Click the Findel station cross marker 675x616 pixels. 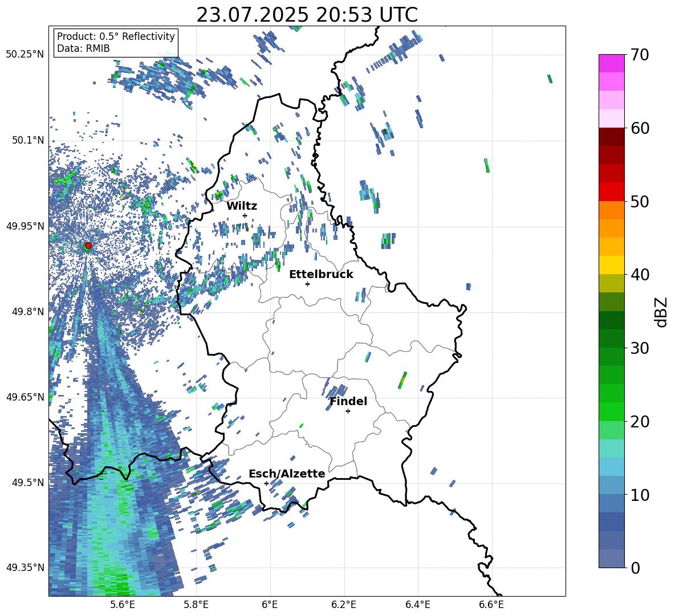[348, 411]
